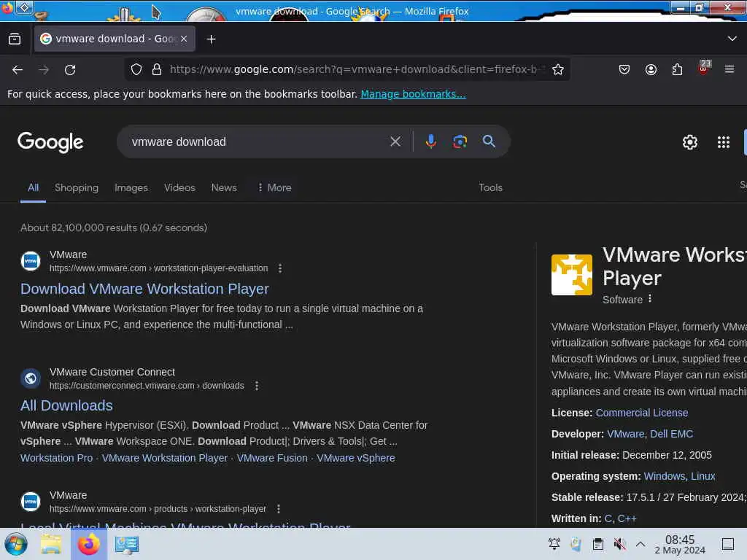Open All Downloads search result
The image size is (747, 560).
pyautogui.click(x=66, y=405)
